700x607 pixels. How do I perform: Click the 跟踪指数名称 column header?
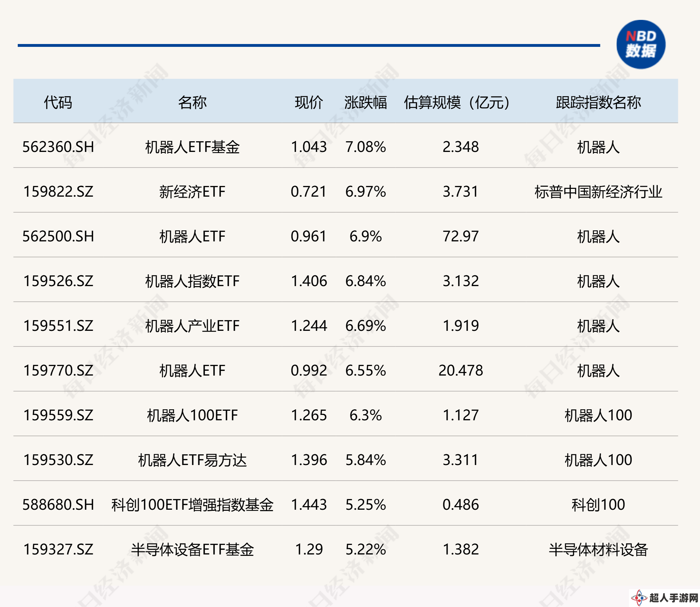click(x=598, y=103)
